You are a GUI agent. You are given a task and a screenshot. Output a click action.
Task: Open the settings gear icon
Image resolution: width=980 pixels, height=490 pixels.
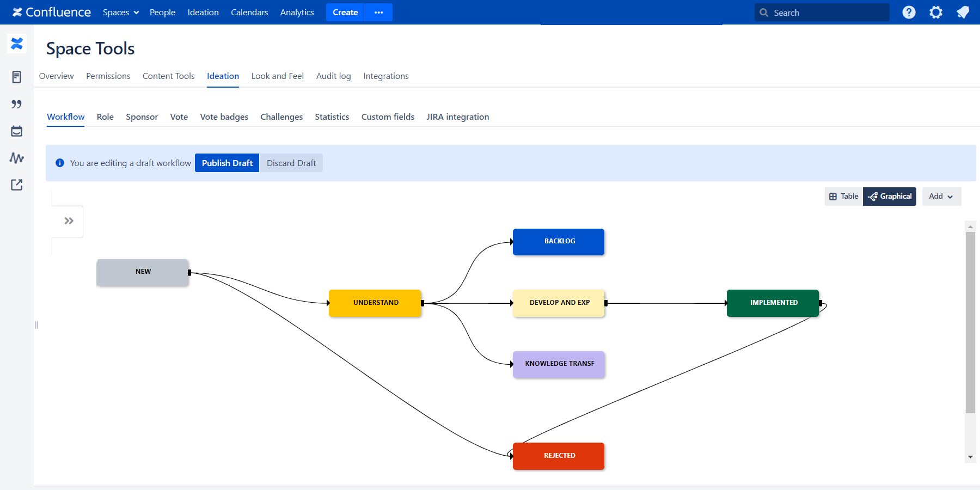(x=936, y=12)
